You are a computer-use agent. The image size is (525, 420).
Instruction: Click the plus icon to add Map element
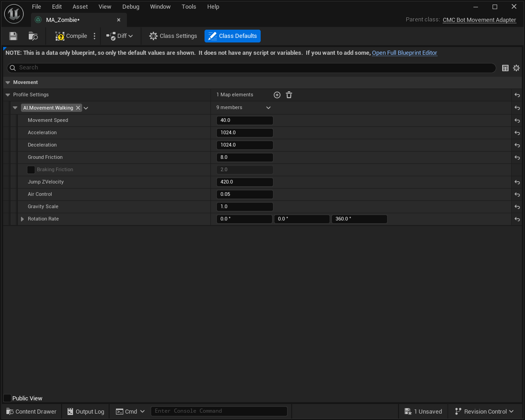277,95
